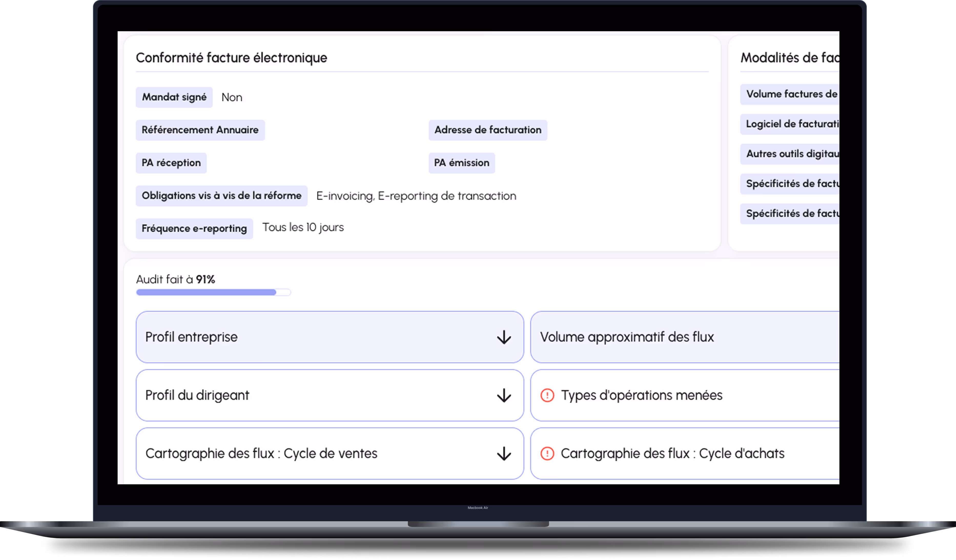This screenshot has height=560, width=956.
Task: Click the Fréquence e-reporting tag
Action: [x=194, y=228]
